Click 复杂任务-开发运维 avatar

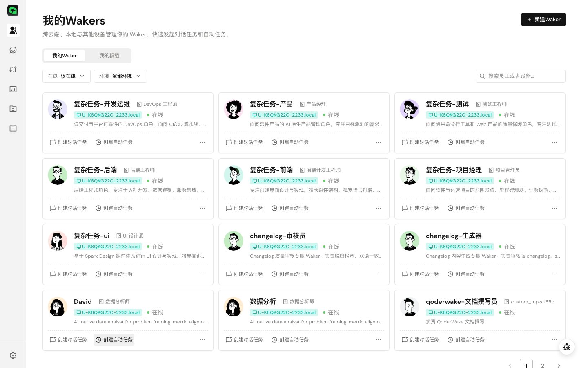[58, 109]
